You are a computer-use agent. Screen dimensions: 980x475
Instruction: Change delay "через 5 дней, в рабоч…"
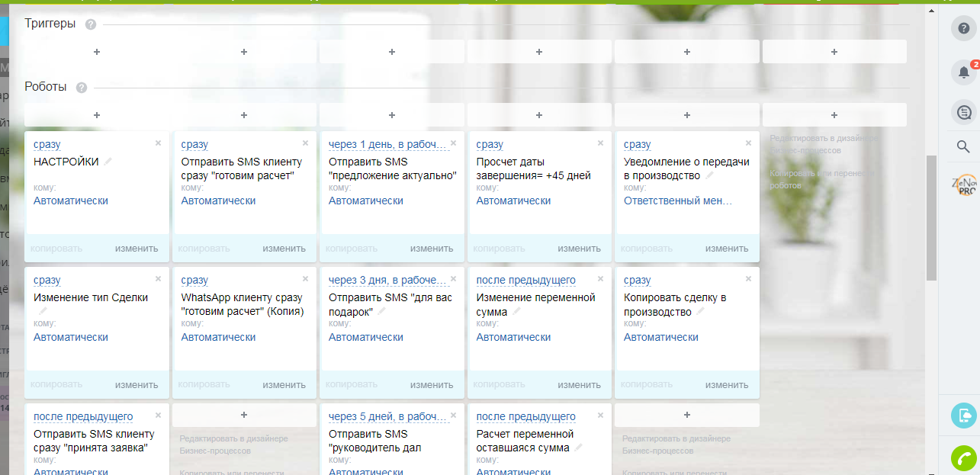point(388,417)
